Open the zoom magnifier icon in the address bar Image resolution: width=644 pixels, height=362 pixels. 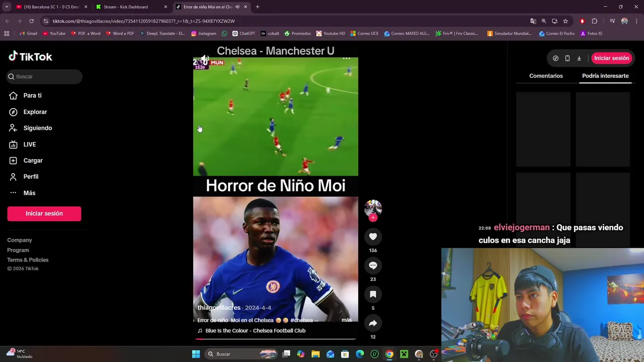point(544,21)
